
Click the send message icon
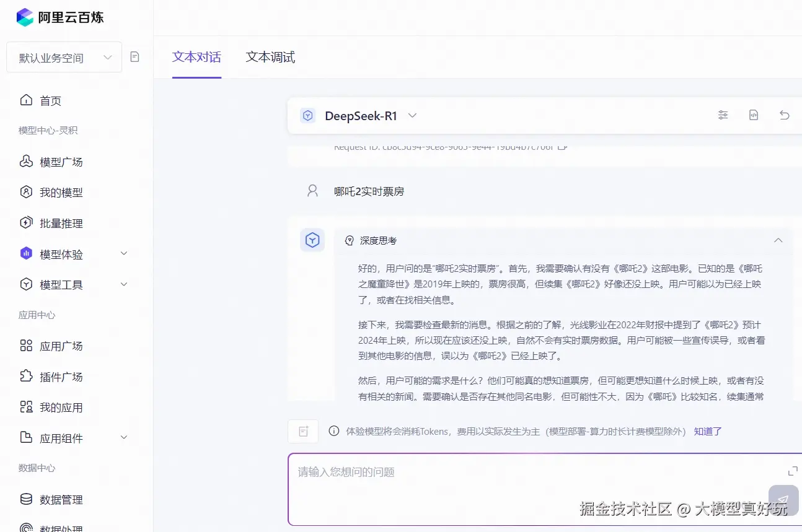783,500
